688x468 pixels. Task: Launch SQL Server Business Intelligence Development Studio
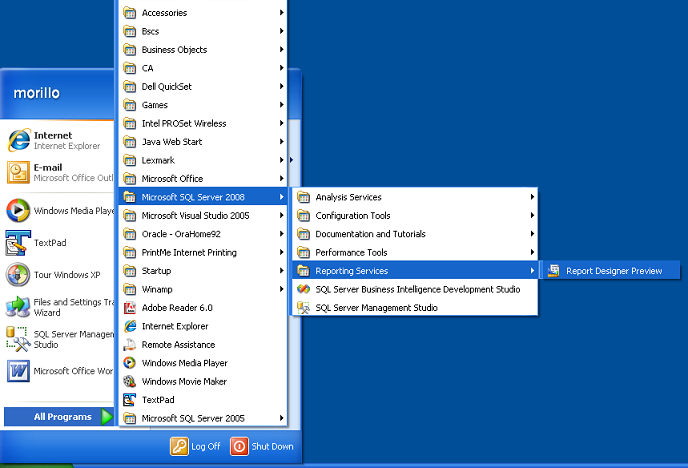tap(415, 289)
